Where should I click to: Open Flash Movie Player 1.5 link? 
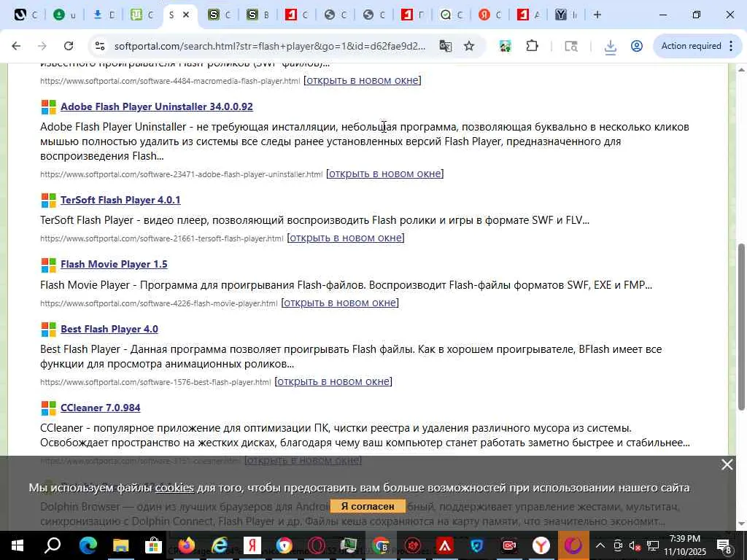[x=114, y=264]
